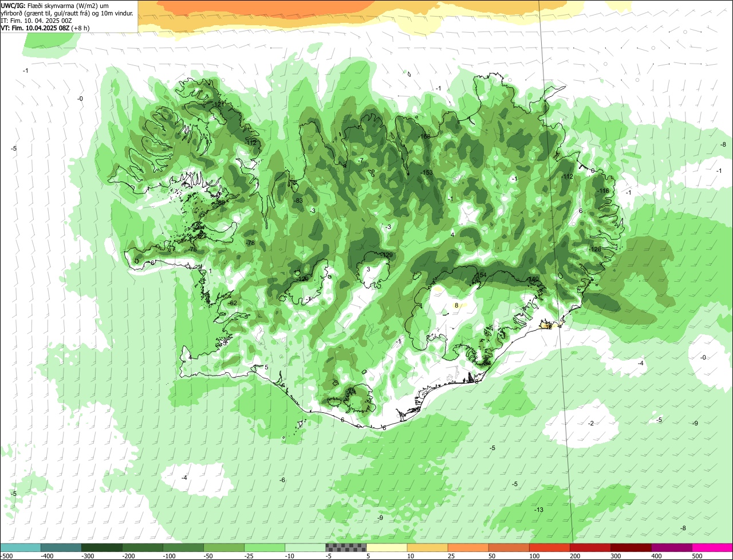Pick the dark maroon 300 to 400 legend swatch

pos(630,547)
